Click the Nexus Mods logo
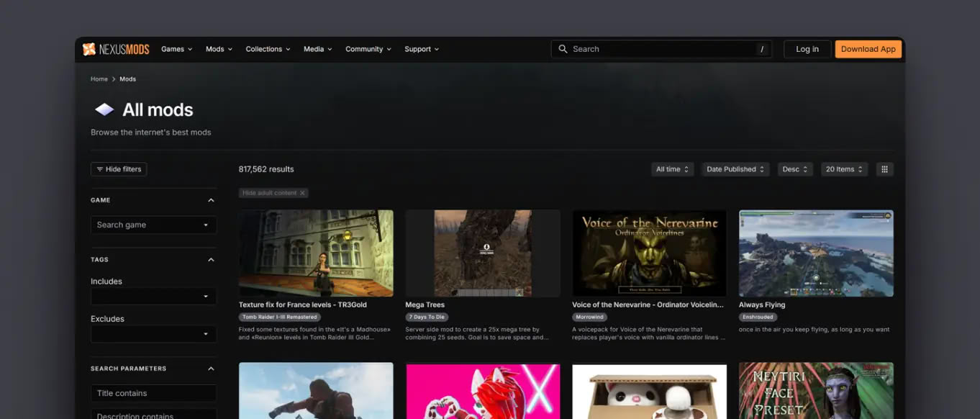This screenshot has width=980, height=419. [x=116, y=49]
